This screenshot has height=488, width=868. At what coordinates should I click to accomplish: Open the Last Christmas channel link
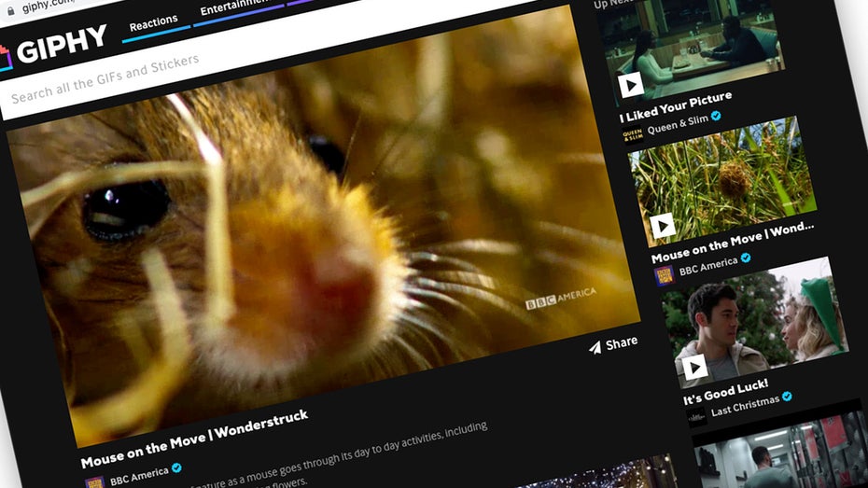[x=746, y=402]
